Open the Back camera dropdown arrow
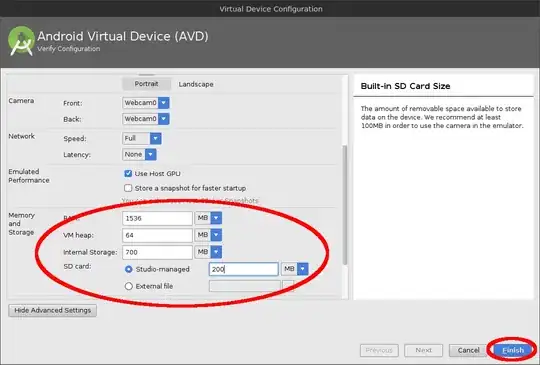This screenshot has height=365, width=540. [x=164, y=119]
